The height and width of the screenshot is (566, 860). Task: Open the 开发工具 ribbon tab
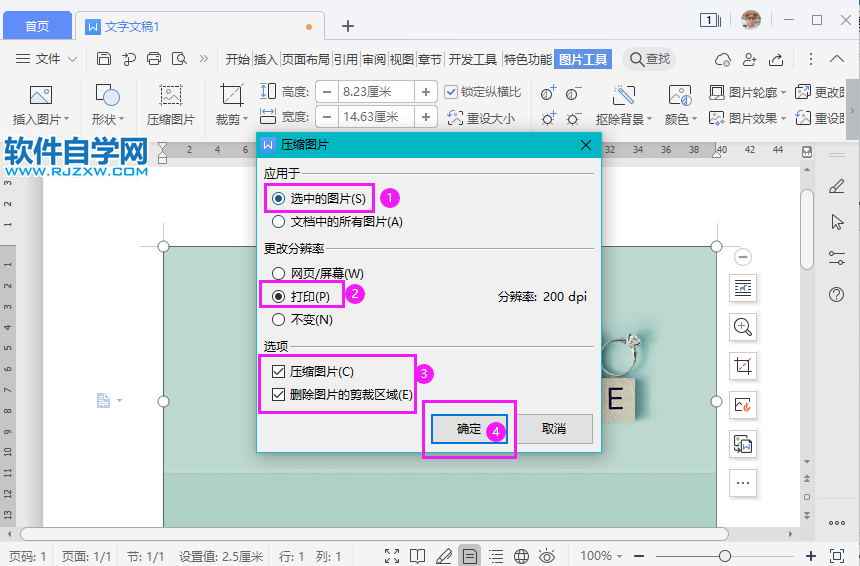coord(473,59)
